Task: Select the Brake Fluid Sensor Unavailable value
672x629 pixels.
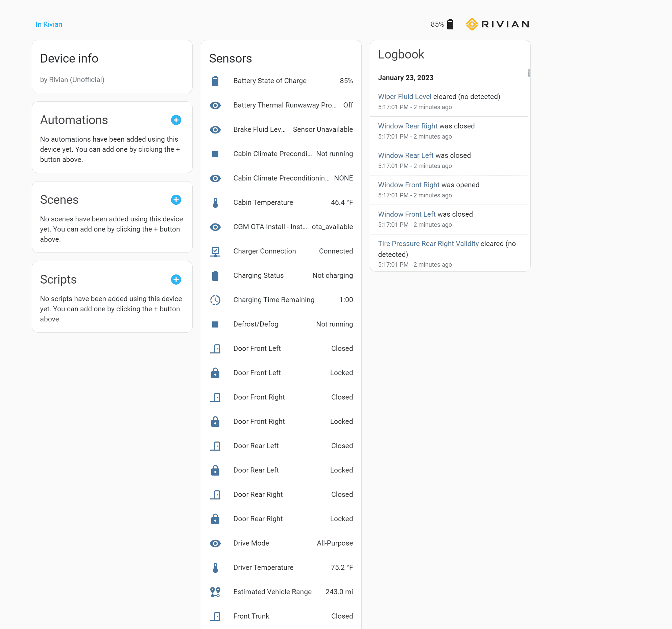Action: 323,129
